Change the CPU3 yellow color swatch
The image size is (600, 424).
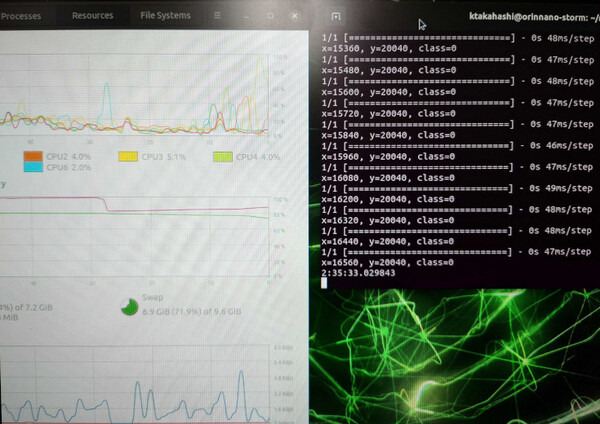coord(127,156)
